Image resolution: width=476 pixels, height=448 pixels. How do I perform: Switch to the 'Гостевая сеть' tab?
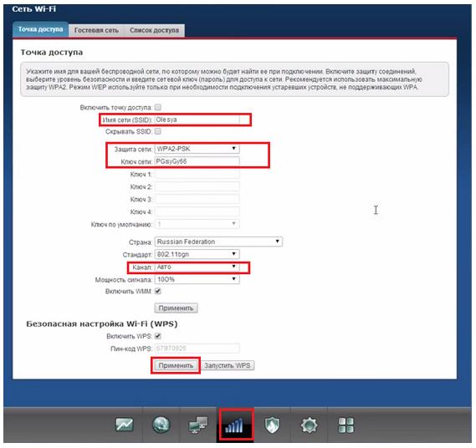point(96,30)
